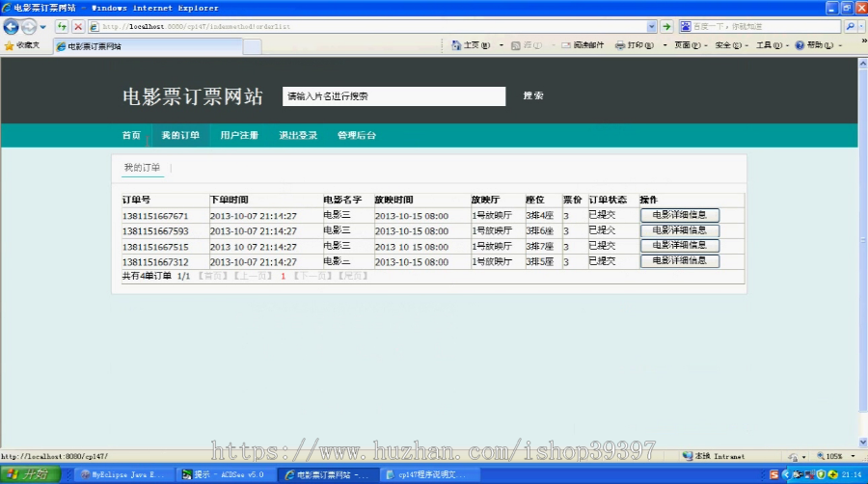Click 电影详细信息 for order 1381151667312
The image size is (868, 484).
click(680, 260)
